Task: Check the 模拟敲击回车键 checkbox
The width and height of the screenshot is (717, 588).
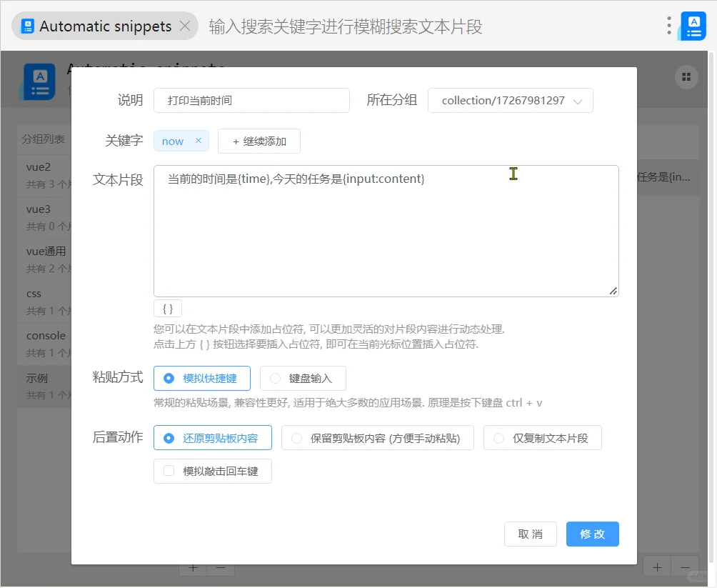Action: coord(169,471)
